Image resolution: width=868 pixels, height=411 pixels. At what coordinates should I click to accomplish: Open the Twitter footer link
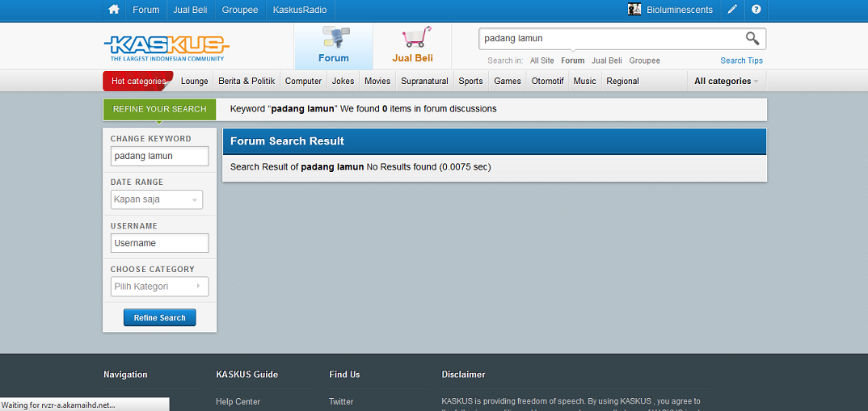(x=341, y=401)
